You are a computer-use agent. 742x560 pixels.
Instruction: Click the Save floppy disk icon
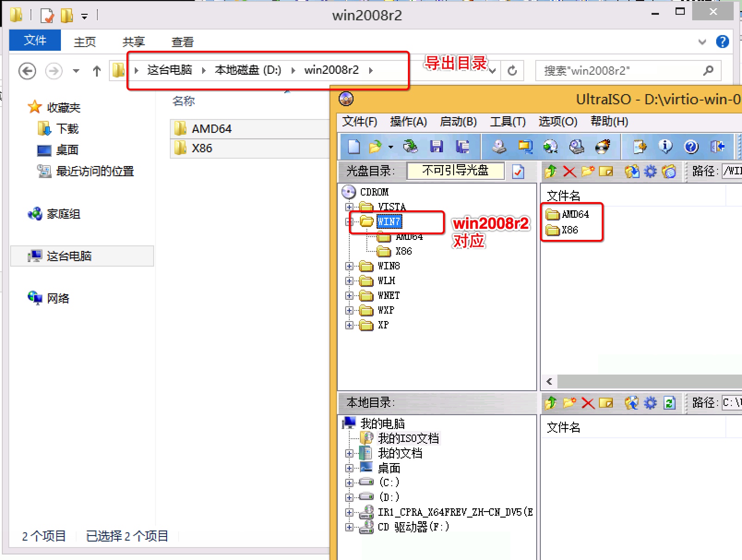[437, 147]
